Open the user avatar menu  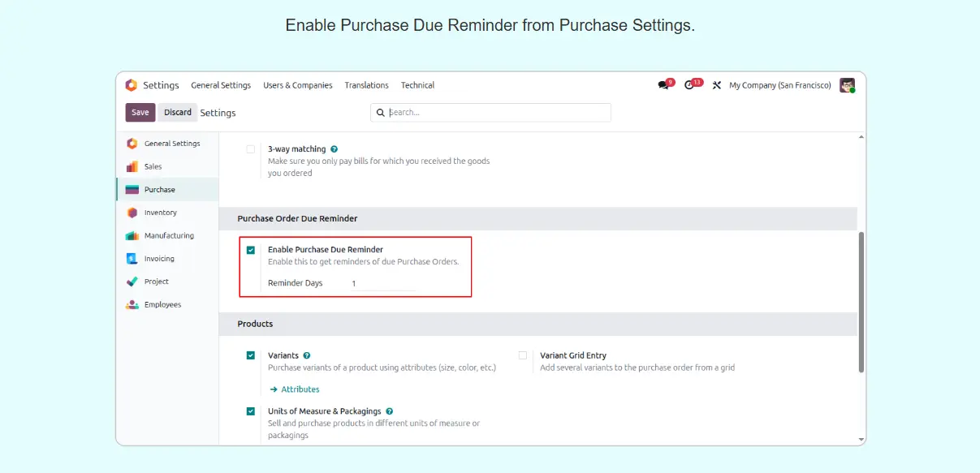pyautogui.click(x=847, y=85)
